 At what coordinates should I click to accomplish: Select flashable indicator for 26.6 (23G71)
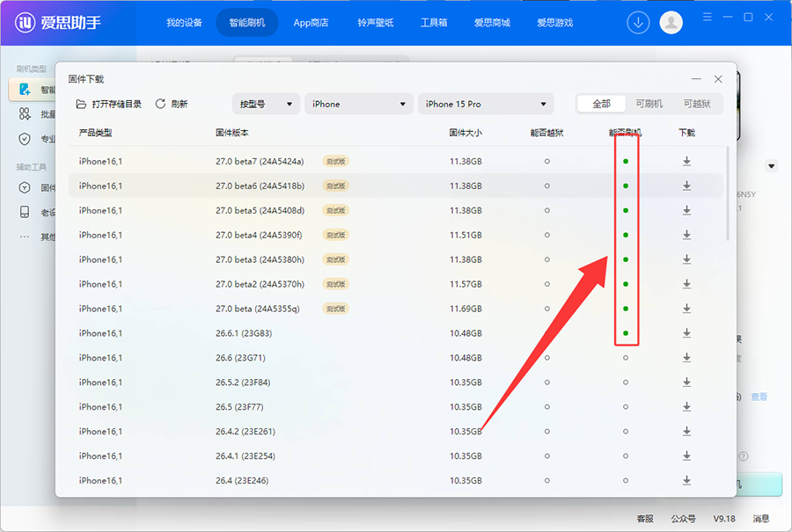[x=626, y=357]
